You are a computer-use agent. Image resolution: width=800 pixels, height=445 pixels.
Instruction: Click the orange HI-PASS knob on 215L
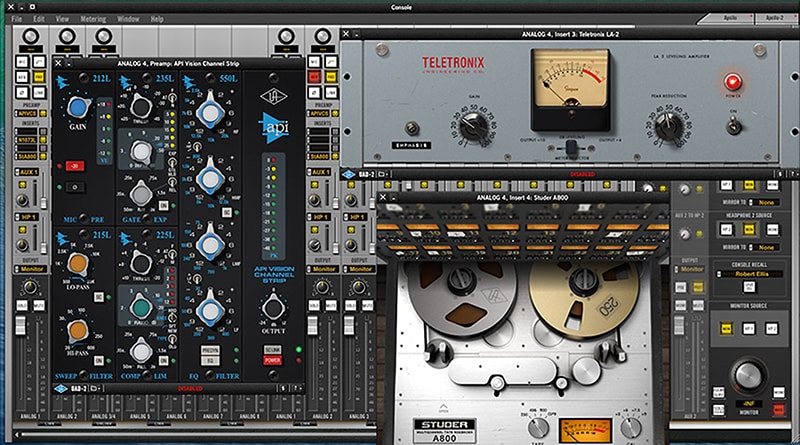(78, 330)
